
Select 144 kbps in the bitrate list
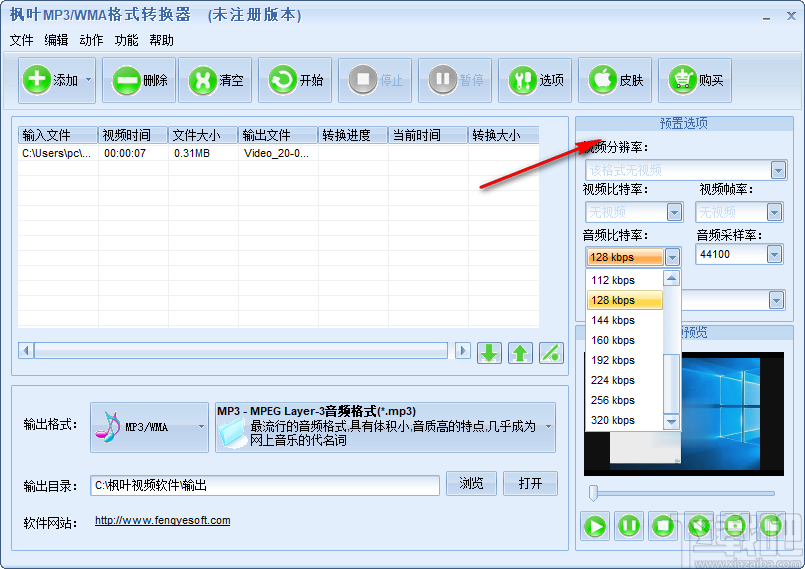click(x=625, y=320)
